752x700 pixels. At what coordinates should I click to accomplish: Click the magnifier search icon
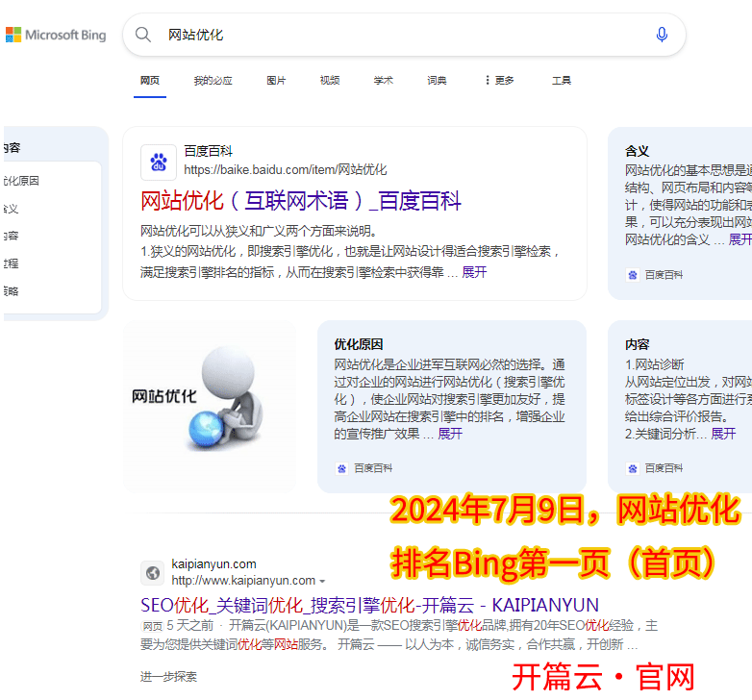click(143, 35)
